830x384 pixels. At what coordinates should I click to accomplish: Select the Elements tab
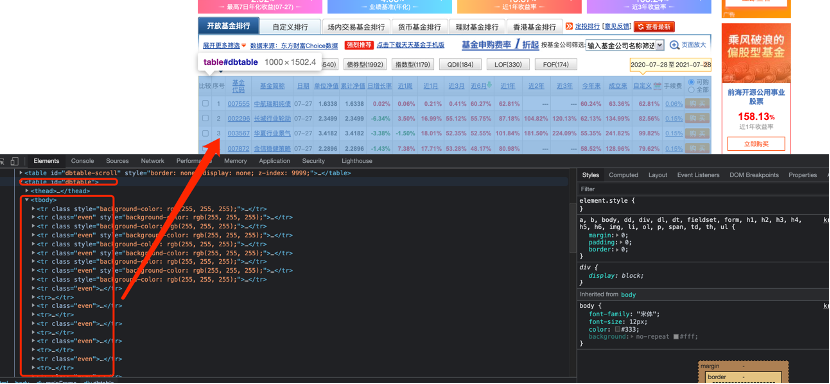(x=46, y=161)
